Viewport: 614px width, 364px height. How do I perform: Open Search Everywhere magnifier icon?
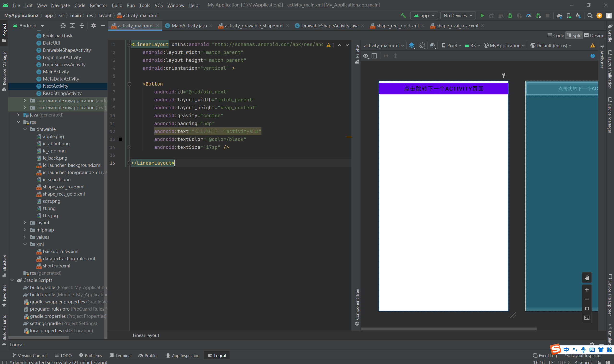pyautogui.click(x=590, y=16)
